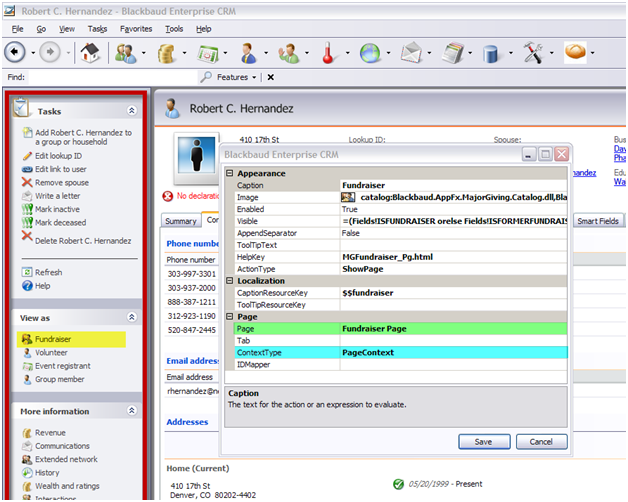Open the Favorites menu
Viewport: 628px width, 502px height.
point(136,29)
